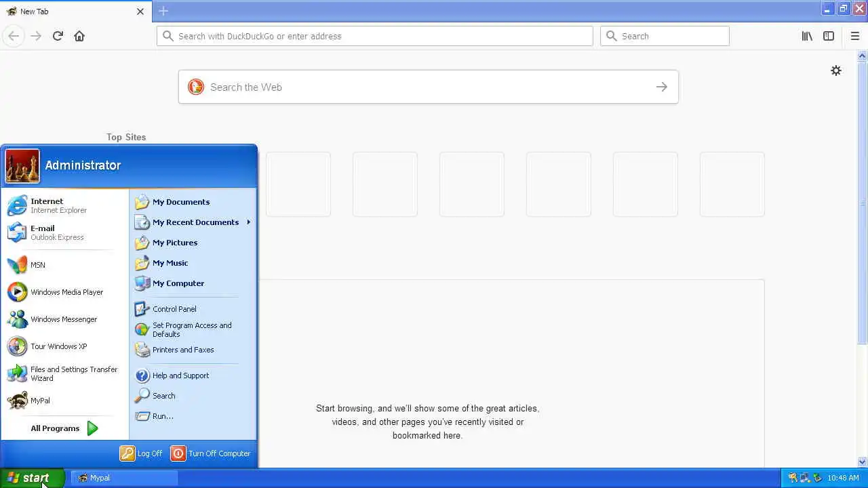Expand All Programs list
Screen dimensions: 868x488
click(x=64, y=428)
